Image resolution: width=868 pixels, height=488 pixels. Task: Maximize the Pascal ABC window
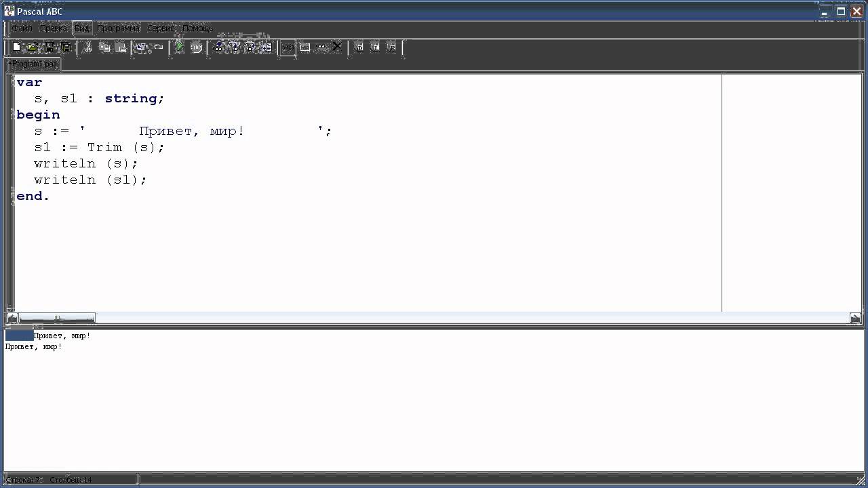coord(841,11)
